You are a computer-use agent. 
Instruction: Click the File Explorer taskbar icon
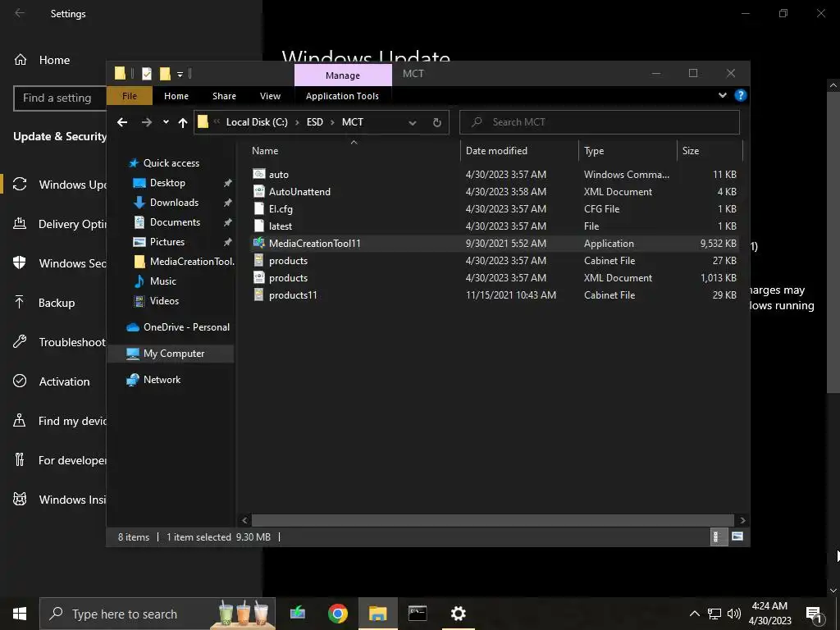(x=377, y=614)
